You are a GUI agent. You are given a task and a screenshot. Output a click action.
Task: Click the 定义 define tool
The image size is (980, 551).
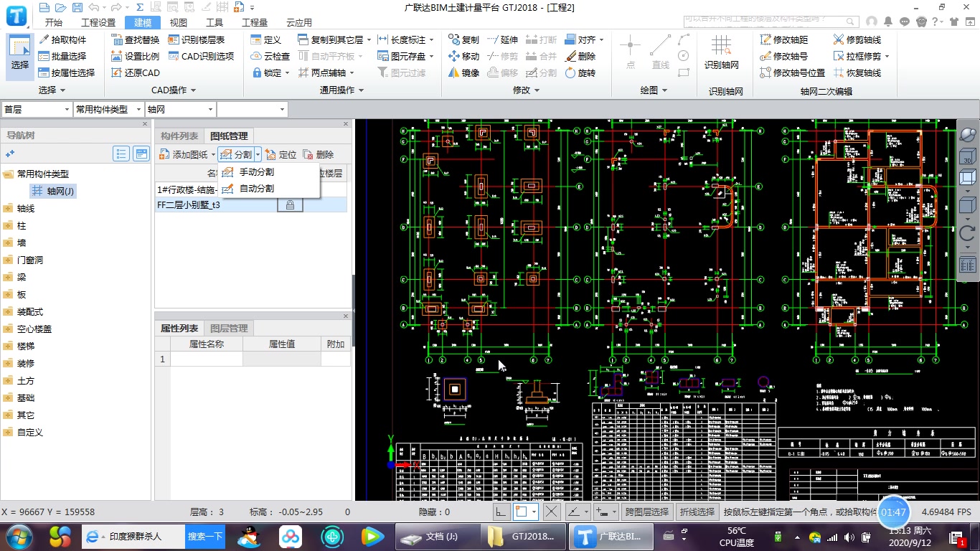click(x=266, y=40)
